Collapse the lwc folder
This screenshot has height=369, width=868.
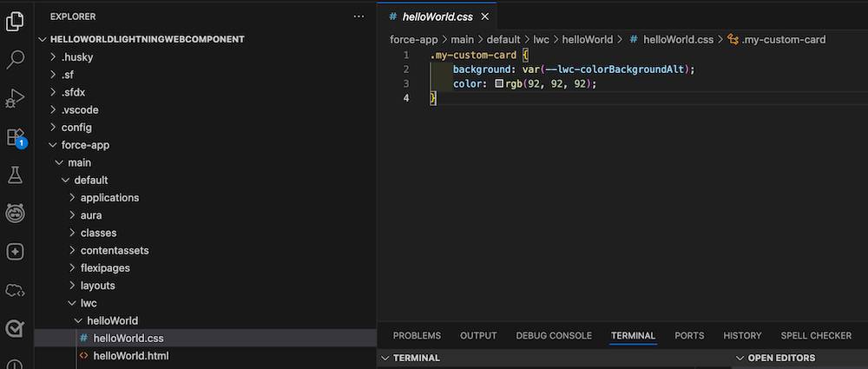72,303
